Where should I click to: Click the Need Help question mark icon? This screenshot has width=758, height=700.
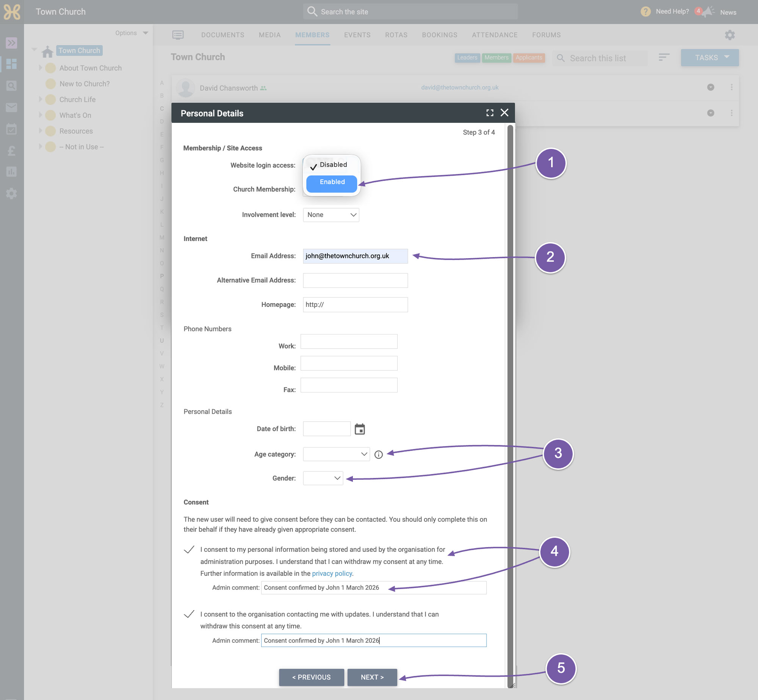645,12
